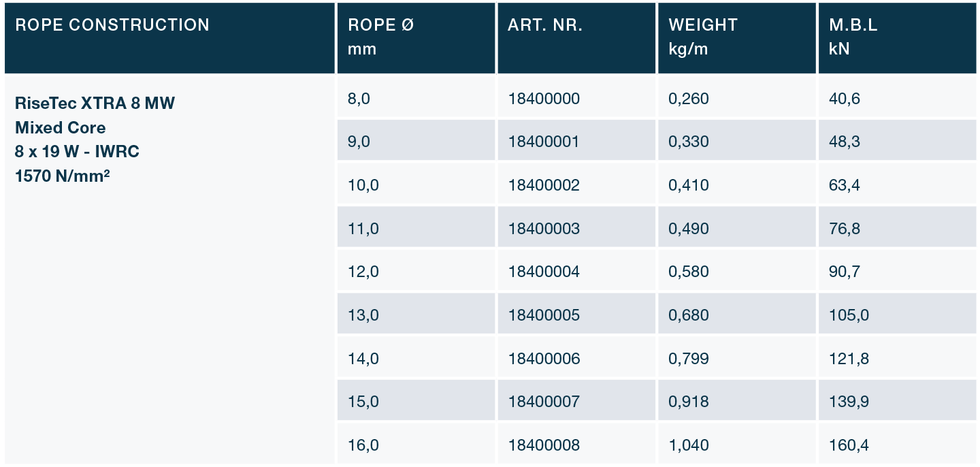Select article number 18400000
The height and width of the screenshot is (467, 980).
pos(544,99)
